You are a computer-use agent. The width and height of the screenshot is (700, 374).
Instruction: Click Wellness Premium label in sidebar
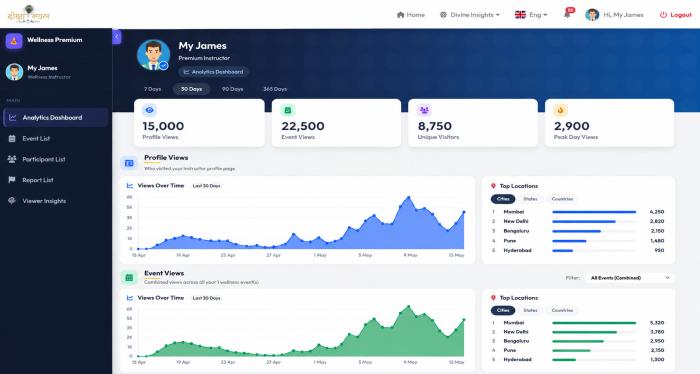tap(54, 40)
